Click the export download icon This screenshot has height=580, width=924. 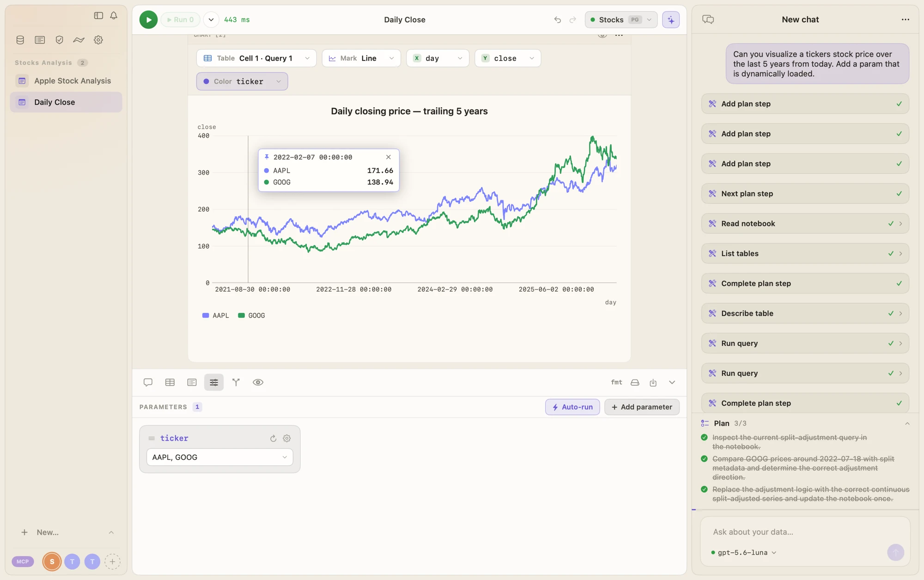653,382
